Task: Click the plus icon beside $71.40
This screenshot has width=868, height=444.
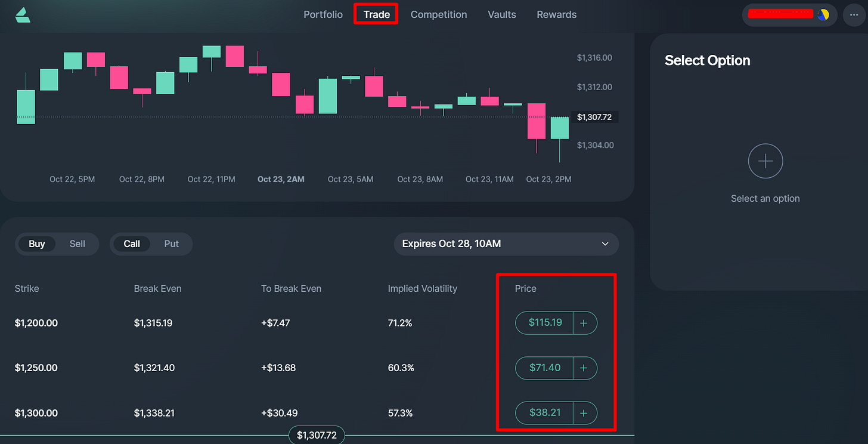Action: tap(584, 368)
